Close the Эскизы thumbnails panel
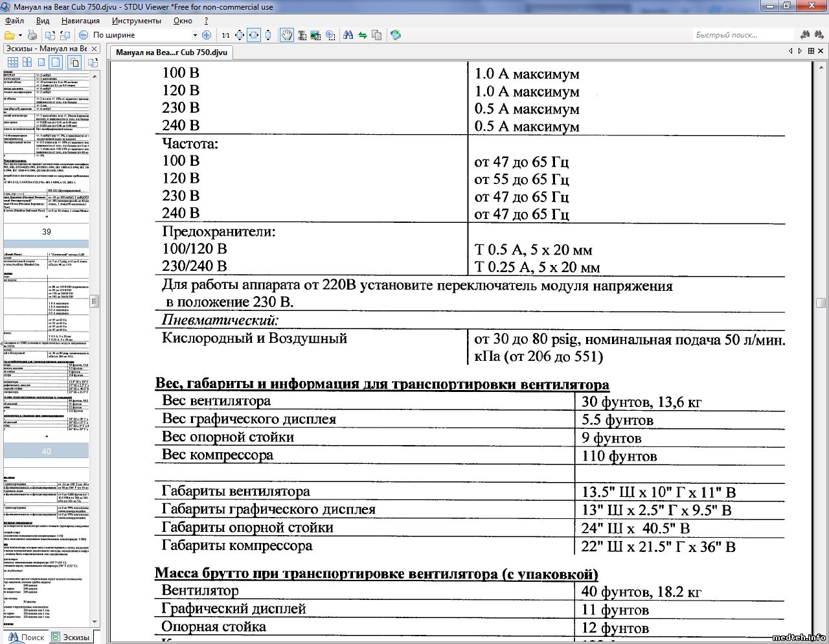This screenshot has height=644, width=829. [95, 49]
